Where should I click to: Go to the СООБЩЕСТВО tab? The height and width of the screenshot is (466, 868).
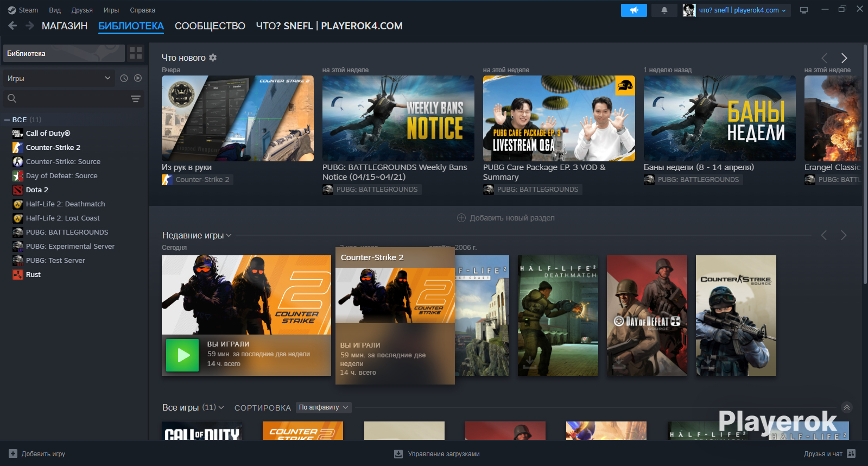[210, 26]
